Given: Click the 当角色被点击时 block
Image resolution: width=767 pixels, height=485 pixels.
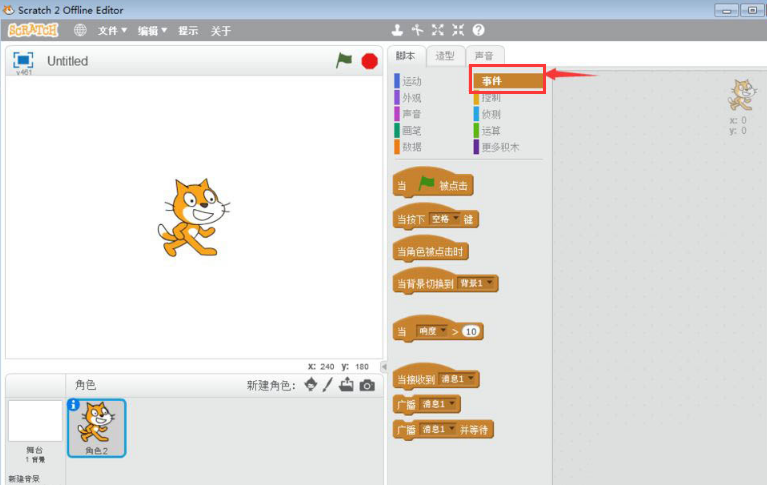Looking at the screenshot, I should point(430,249).
